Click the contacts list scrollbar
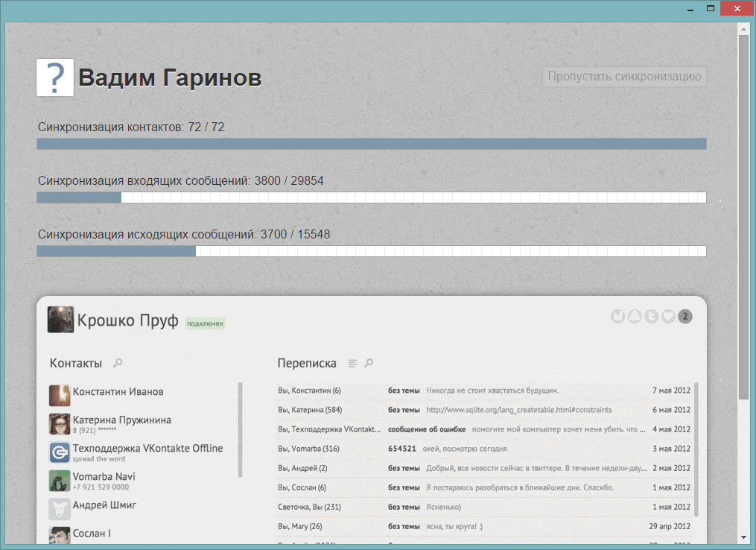 pyautogui.click(x=240, y=429)
